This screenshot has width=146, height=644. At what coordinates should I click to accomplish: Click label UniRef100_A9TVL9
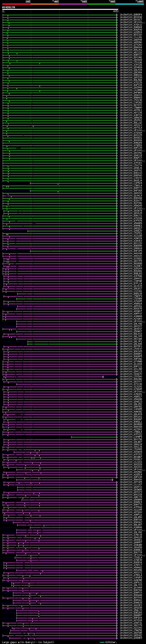[x=131, y=128]
